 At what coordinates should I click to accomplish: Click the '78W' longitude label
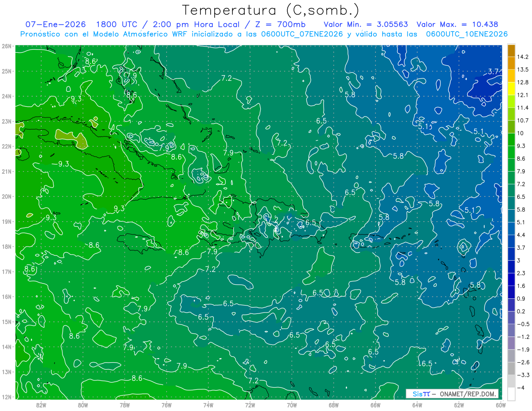pos(125,405)
